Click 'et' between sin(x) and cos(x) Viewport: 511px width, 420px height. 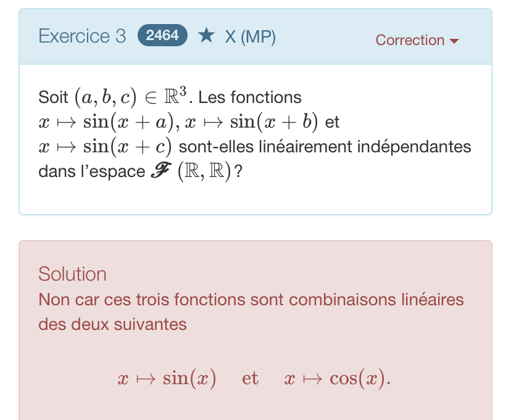pyautogui.click(x=250, y=378)
